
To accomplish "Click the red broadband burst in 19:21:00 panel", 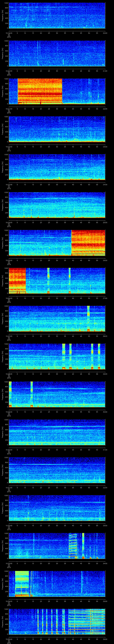I will (40, 91).
